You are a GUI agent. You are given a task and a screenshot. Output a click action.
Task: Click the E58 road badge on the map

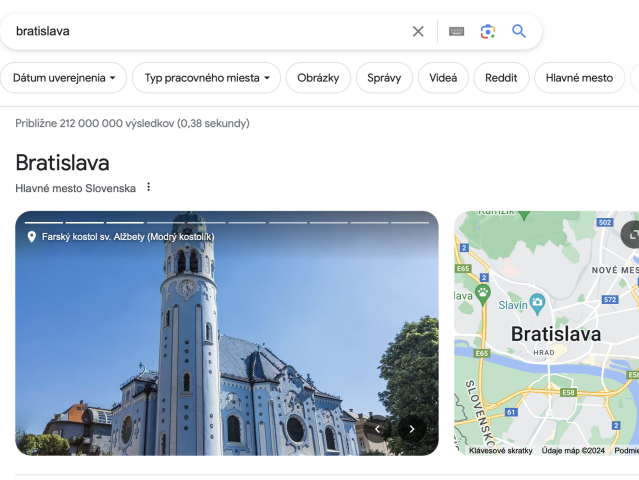click(568, 392)
